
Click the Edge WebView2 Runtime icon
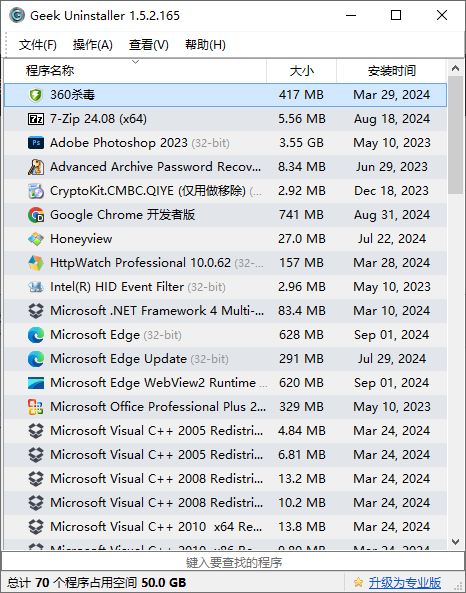coord(36,383)
